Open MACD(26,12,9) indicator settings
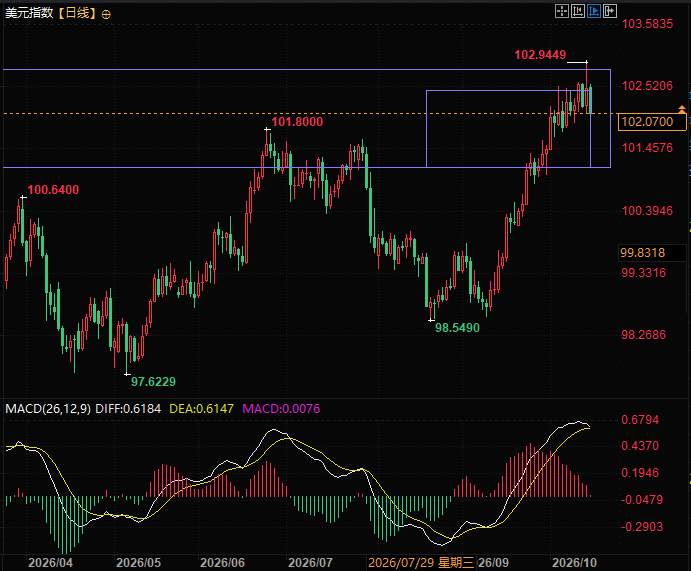The image size is (691, 571). click(x=48, y=409)
